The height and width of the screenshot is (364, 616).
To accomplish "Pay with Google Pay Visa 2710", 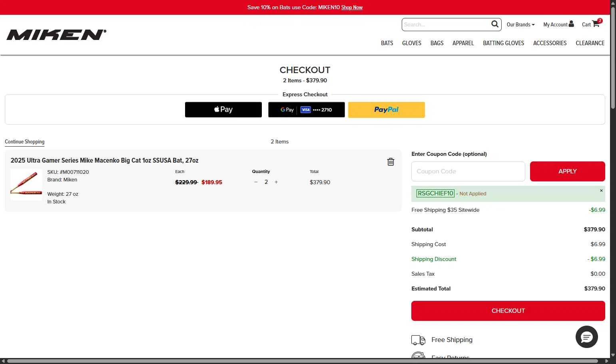I will (x=307, y=109).
